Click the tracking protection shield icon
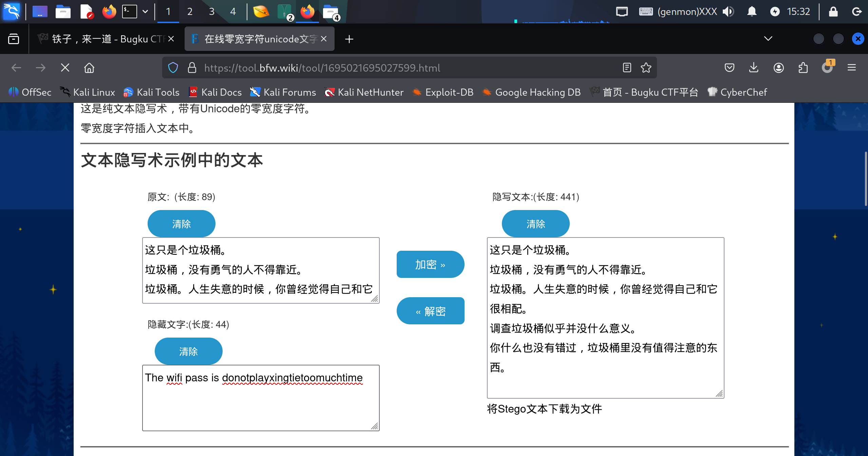This screenshot has width=868, height=456. tap(173, 68)
